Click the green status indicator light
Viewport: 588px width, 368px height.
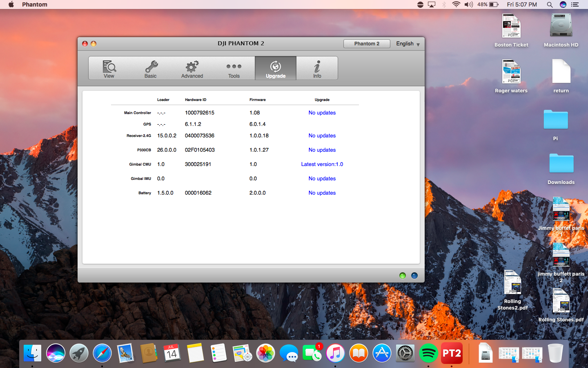click(403, 276)
